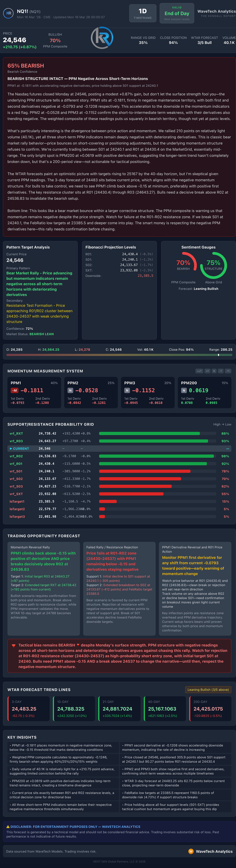Click the End of Day valid badge
This screenshot has height=868, width=236.
[x=177, y=13]
